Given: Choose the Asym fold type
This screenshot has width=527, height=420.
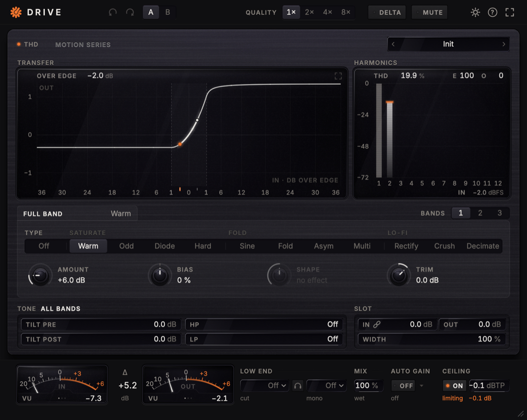Looking at the screenshot, I should tap(324, 246).
